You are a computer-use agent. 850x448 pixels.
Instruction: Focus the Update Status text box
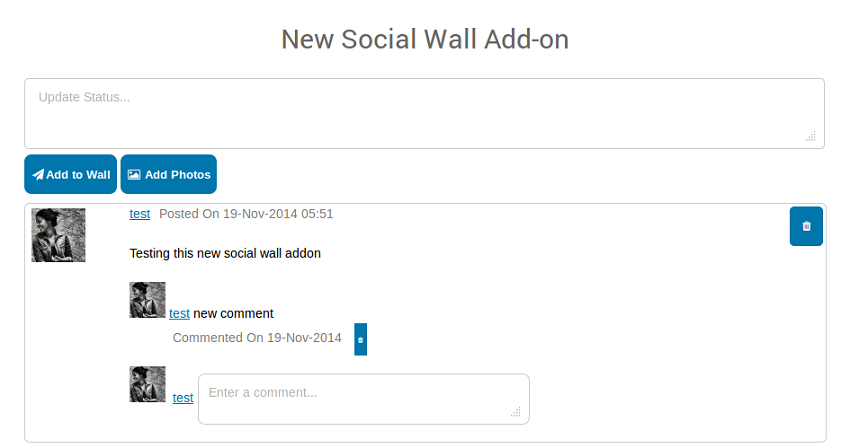pyautogui.click(x=424, y=113)
